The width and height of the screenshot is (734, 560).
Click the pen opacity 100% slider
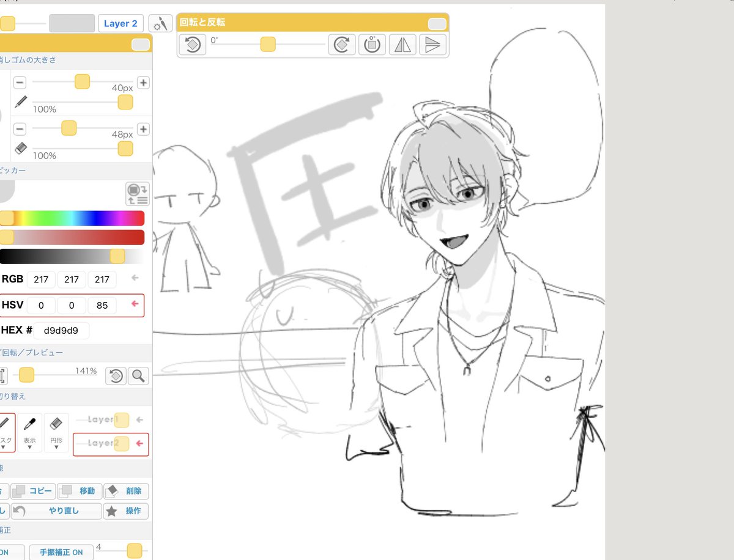click(82, 102)
